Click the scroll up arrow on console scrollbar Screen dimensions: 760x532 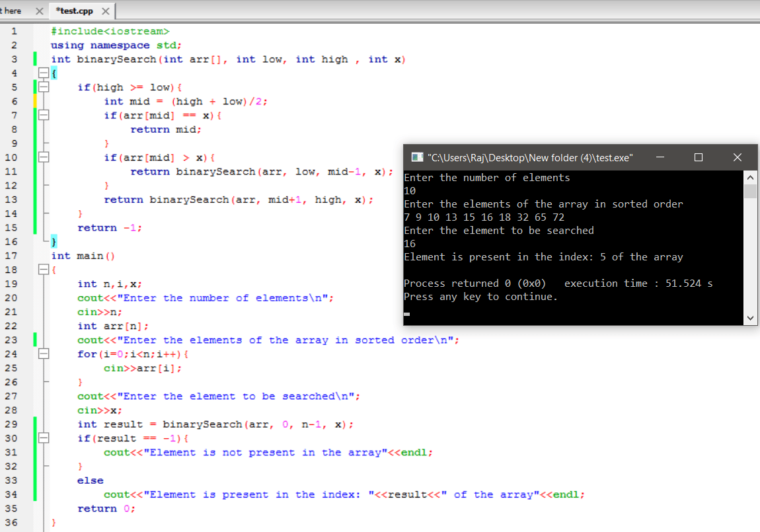pyautogui.click(x=750, y=176)
